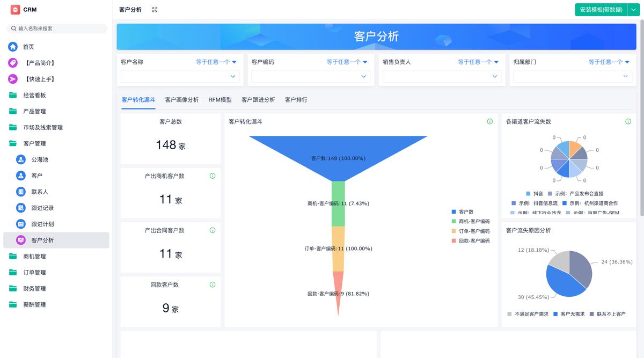Switch to 客户跟进分析 tab

pos(258,100)
